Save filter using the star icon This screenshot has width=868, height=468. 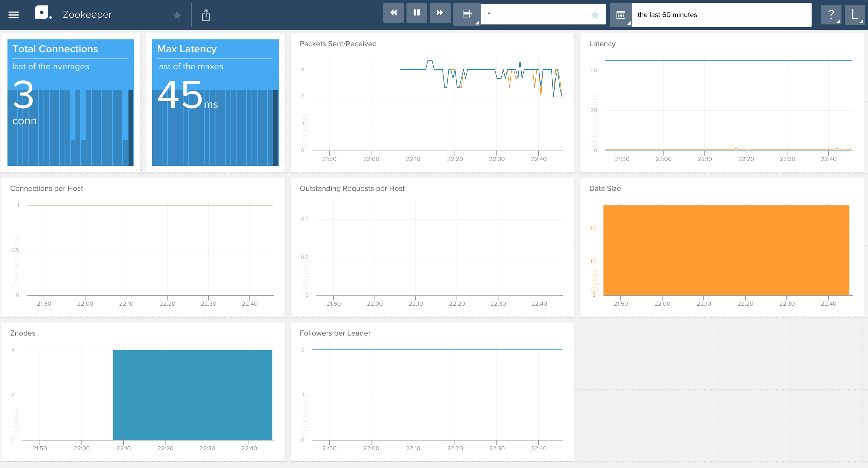595,15
